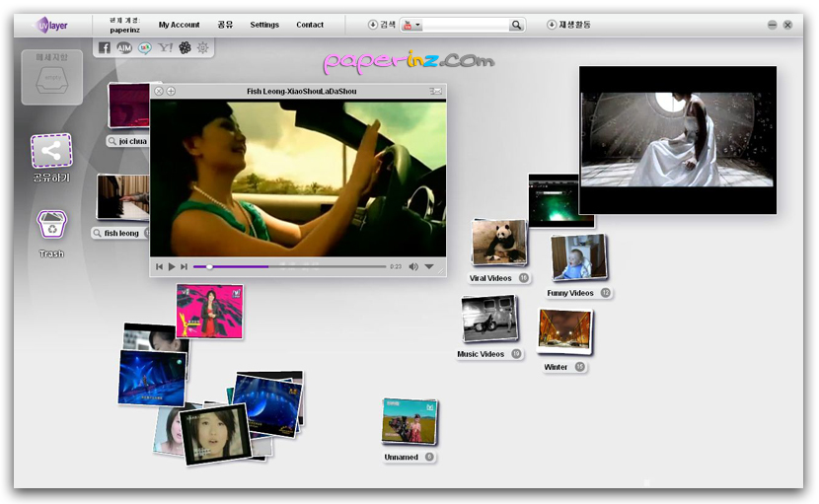Select the large woman in white dress video
Viewport: 819px width, 504px height.
678,139
